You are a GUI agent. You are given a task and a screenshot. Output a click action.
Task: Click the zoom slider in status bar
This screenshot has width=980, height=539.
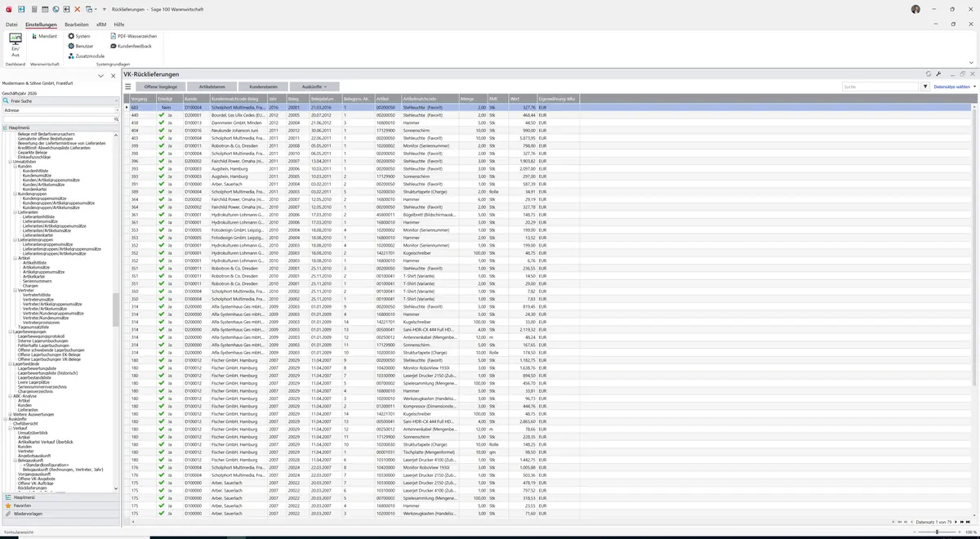pyautogui.click(x=937, y=532)
